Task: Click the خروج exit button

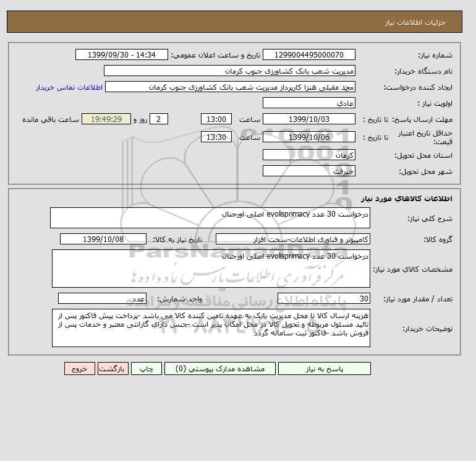Action: pos(80,369)
